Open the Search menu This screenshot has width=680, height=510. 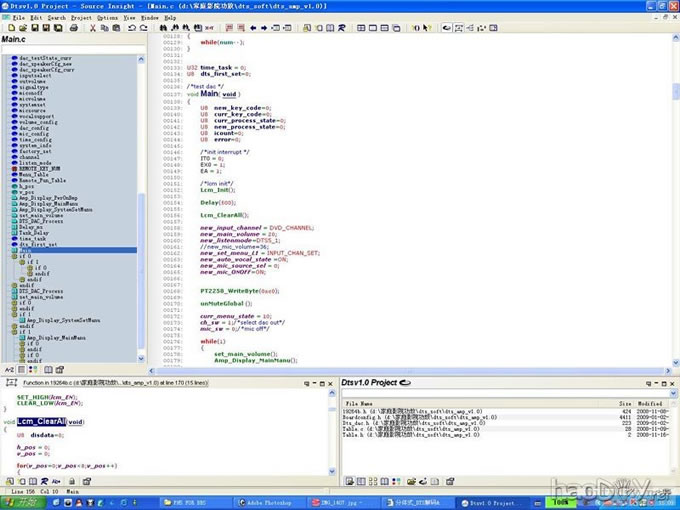57,18
